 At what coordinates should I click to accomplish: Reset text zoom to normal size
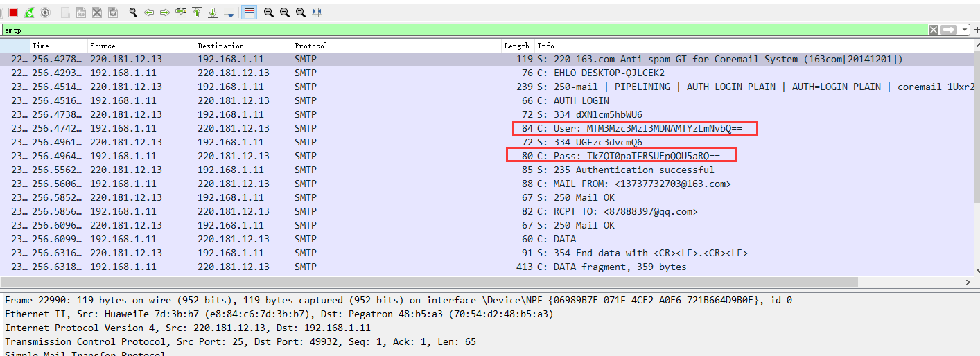301,12
